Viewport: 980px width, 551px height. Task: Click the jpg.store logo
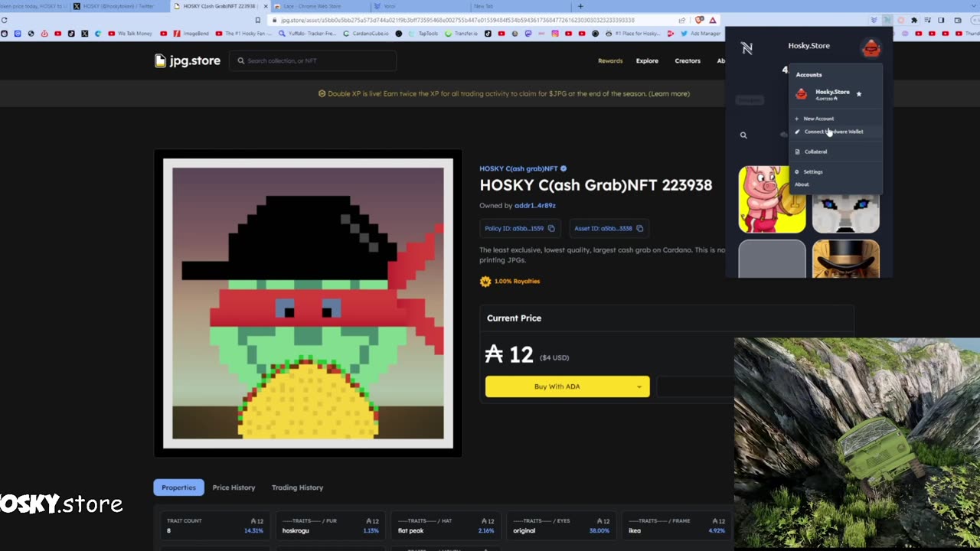click(x=188, y=60)
